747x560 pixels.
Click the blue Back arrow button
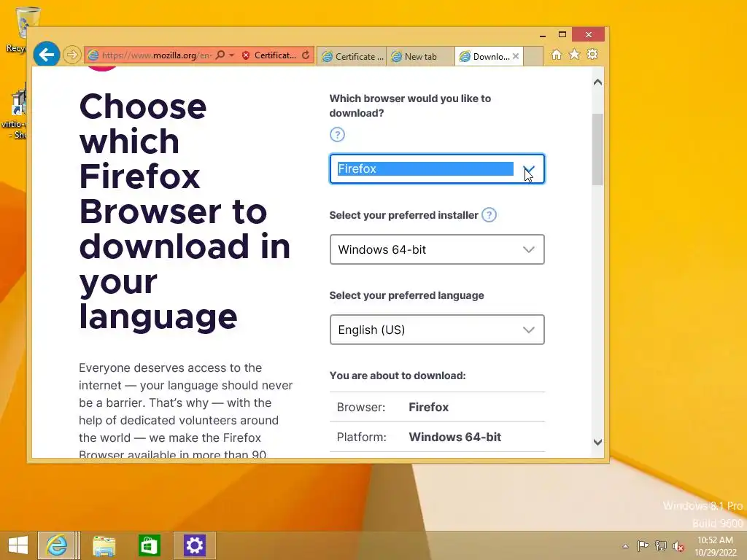(x=46, y=55)
